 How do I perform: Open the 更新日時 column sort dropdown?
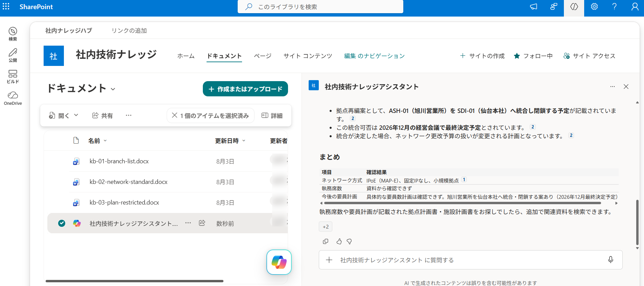(x=244, y=141)
